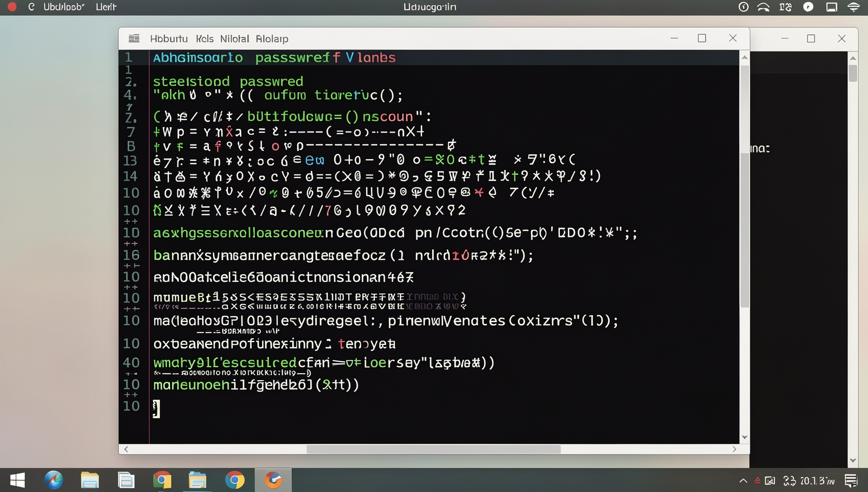
Task: Click the editor window's hamburger menu icon
Action: point(134,39)
